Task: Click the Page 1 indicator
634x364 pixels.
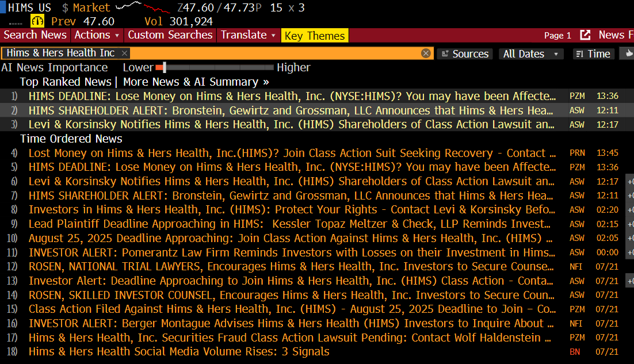Action: coord(557,36)
